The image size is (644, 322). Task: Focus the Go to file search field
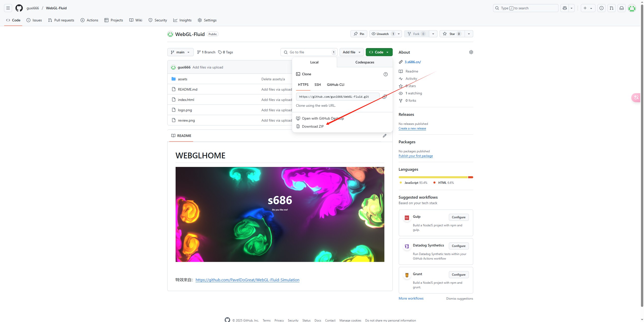[x=309, y=52]
